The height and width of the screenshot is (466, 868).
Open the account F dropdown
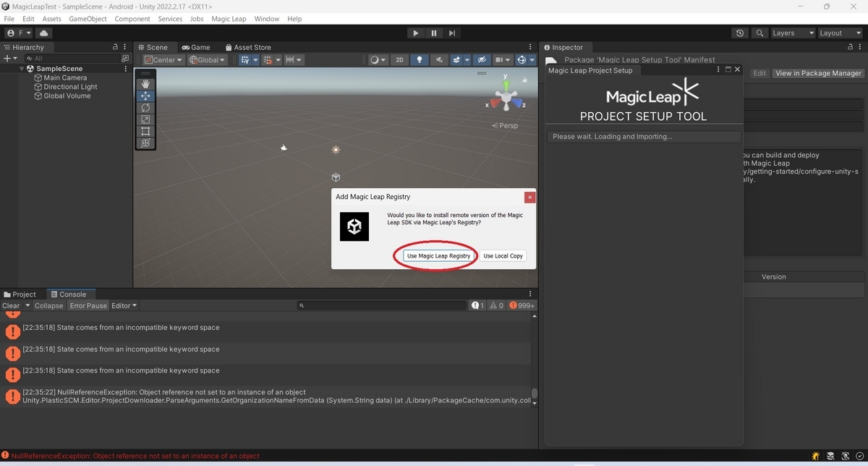coord(19,33)
